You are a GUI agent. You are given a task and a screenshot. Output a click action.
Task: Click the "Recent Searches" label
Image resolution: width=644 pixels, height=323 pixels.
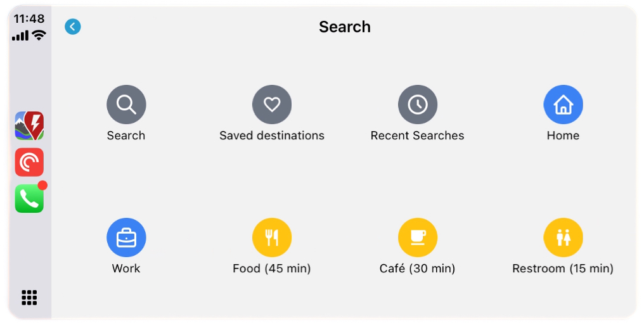pos(418,136)
